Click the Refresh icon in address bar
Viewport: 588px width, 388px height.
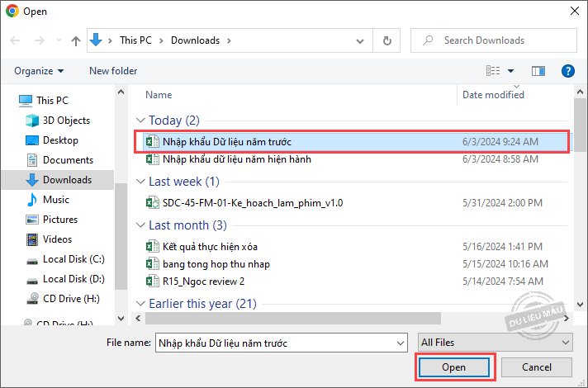point(386,40)
